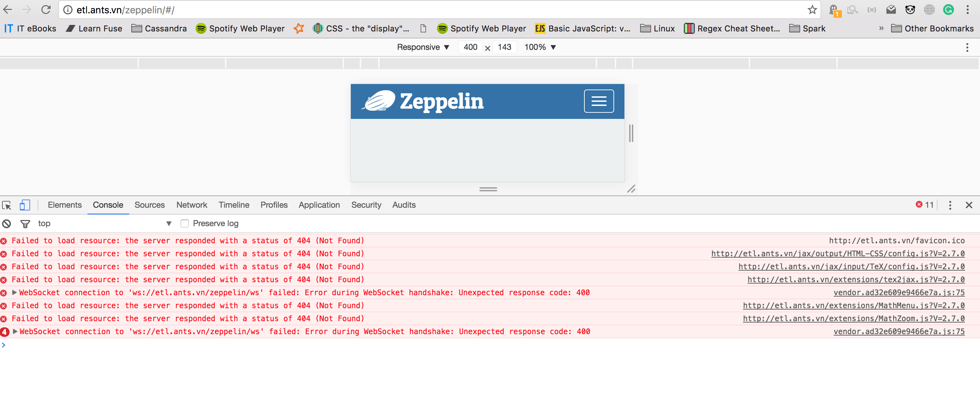Open the Responsive device dropdown

(x=423, y=47)
